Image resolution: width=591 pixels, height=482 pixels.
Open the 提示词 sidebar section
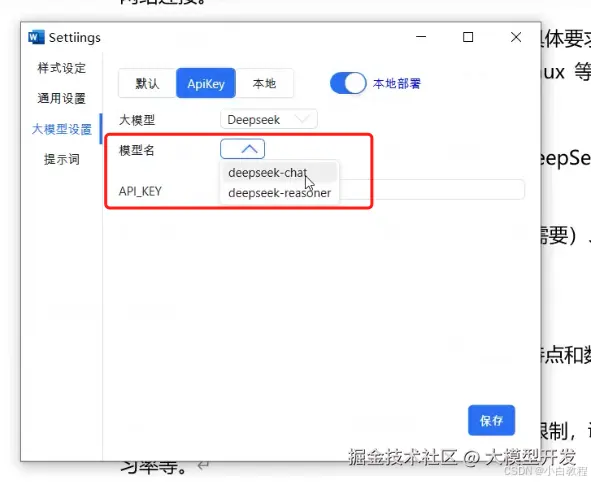[62, 159]
